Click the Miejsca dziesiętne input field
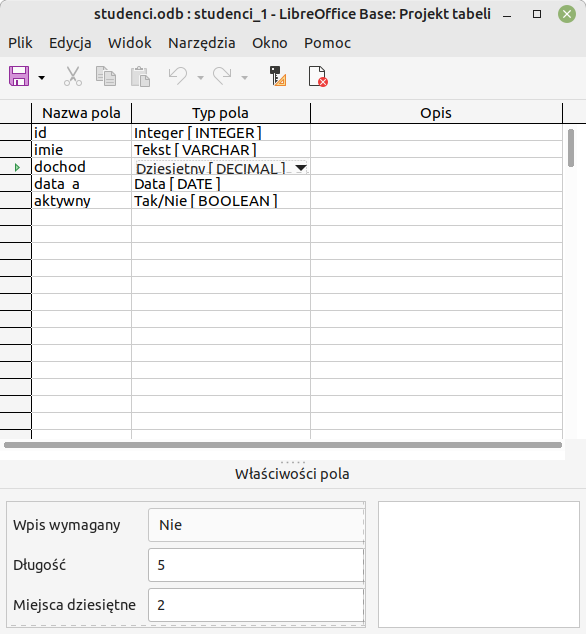 click(x=256, y=605)
